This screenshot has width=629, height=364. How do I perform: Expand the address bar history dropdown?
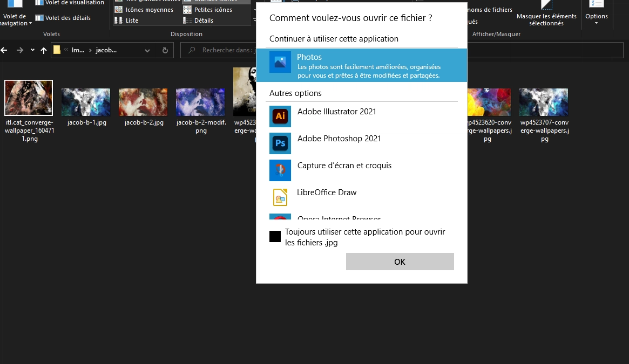coord(147,51)
